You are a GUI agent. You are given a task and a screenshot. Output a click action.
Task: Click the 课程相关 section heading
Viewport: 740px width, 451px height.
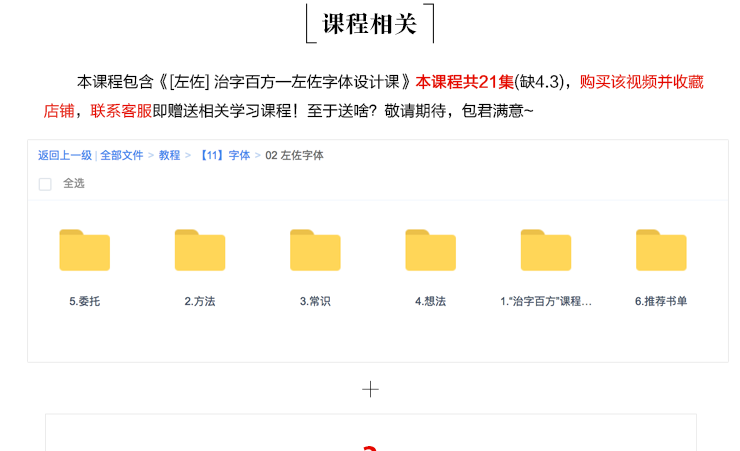tap(370, 25)
